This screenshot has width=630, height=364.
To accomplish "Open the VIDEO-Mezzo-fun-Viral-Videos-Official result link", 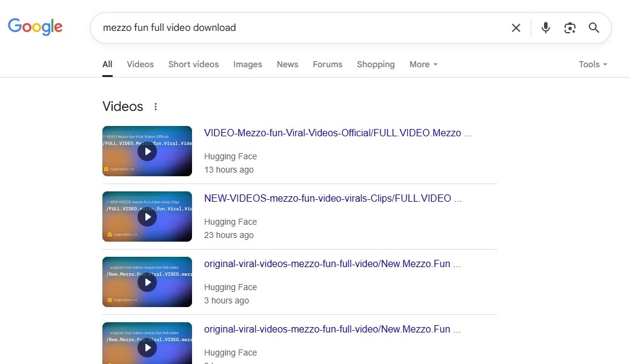I will tap(337, 133).
